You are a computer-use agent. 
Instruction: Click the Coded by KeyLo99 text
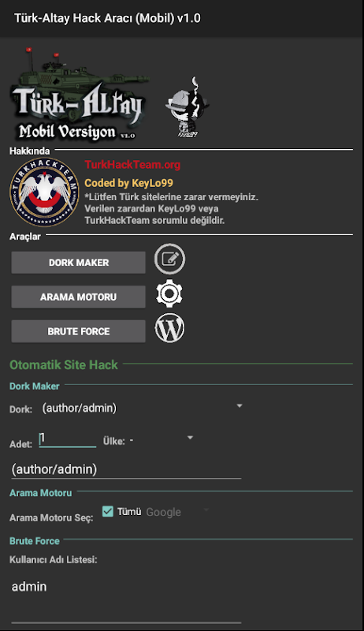(128, 183)
